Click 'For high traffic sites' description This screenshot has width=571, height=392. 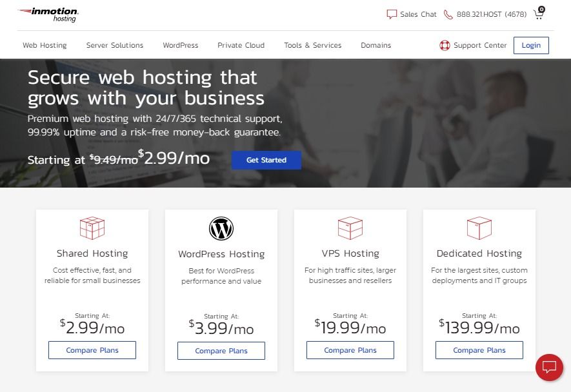coord(350,275)
